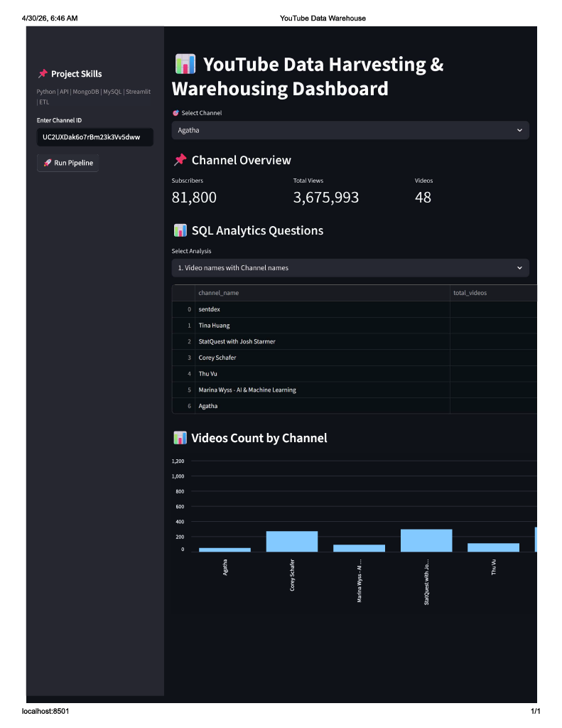Click the chevron arrow of Select Channel
The image size is (562, 728).
point(520,131)
